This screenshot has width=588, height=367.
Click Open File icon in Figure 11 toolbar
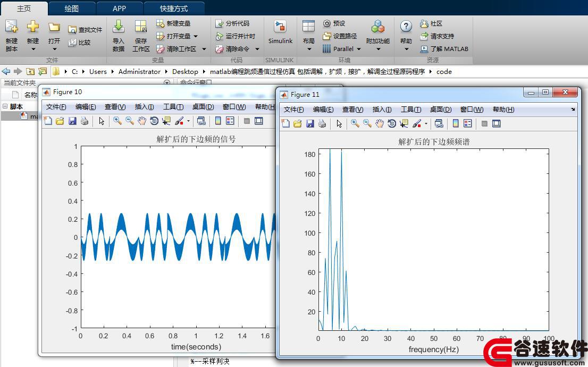click(298, 123)
